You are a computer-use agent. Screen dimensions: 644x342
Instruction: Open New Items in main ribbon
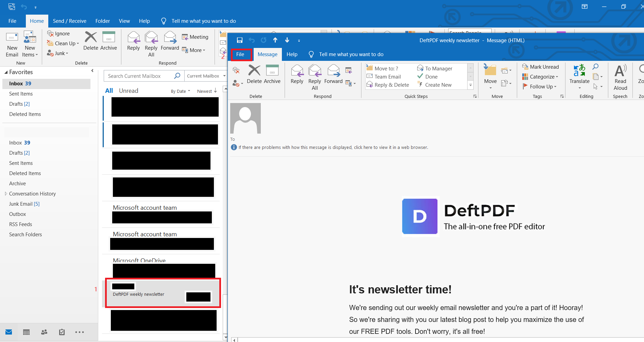(30, 44)
